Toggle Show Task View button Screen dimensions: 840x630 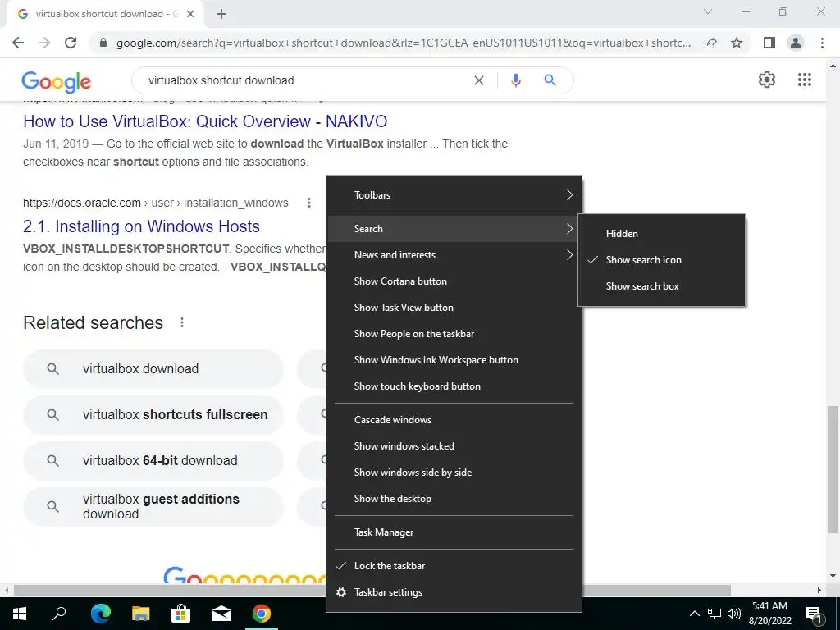point(454,308)
